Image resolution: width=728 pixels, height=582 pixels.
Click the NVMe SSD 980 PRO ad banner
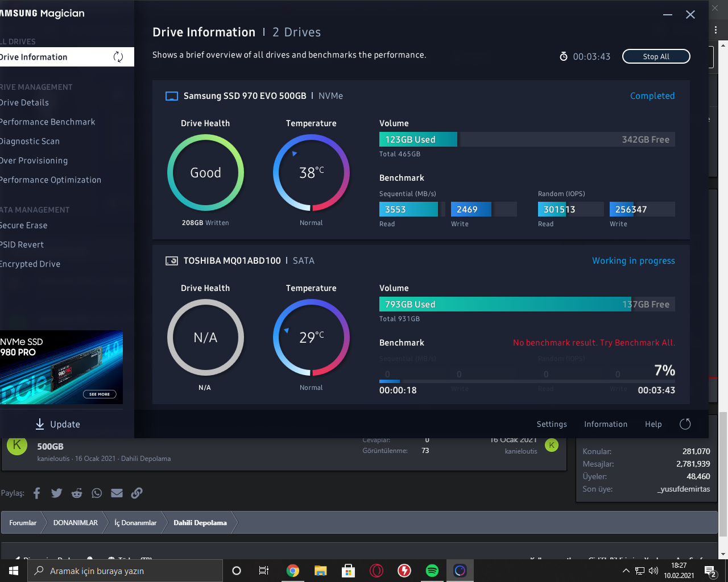tap(61, 367)
